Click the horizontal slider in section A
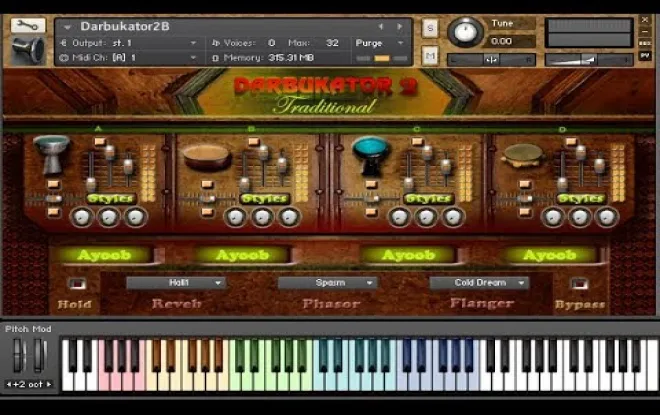 coord(53,198)
